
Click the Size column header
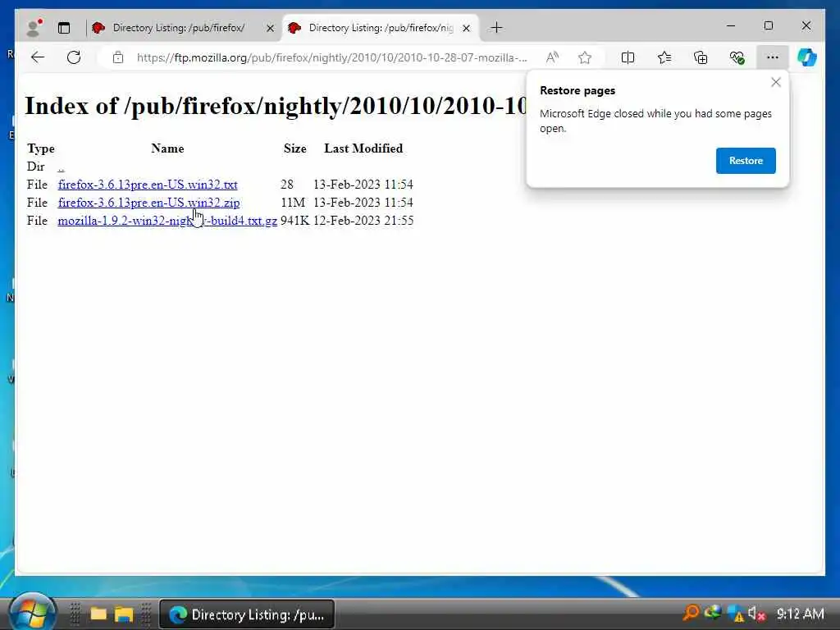[295, 148]
